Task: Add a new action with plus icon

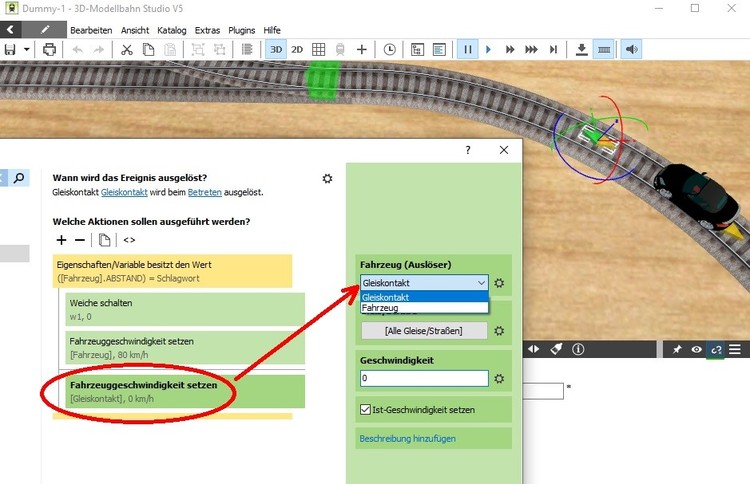Action: pos(62,240)
